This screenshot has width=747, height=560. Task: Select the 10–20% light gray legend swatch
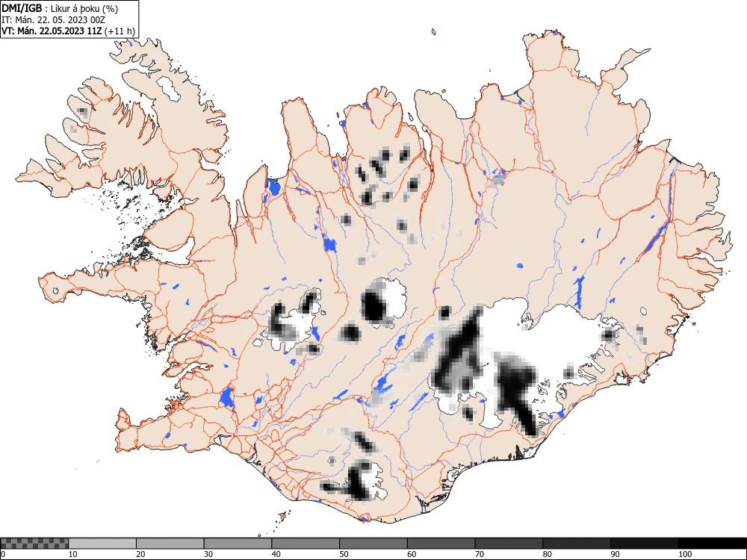tap(102, 544)
